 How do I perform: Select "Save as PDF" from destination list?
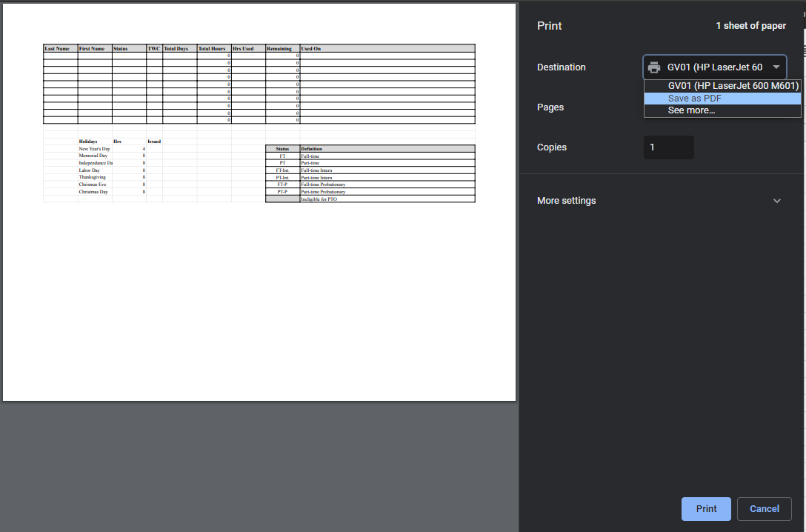coord(694,99)
